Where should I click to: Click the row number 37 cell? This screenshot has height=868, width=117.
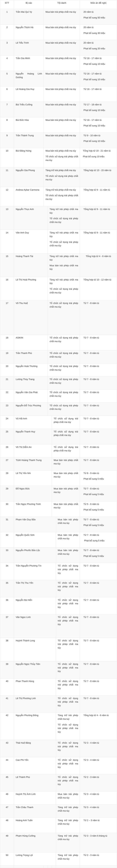[x=7, y=626]
